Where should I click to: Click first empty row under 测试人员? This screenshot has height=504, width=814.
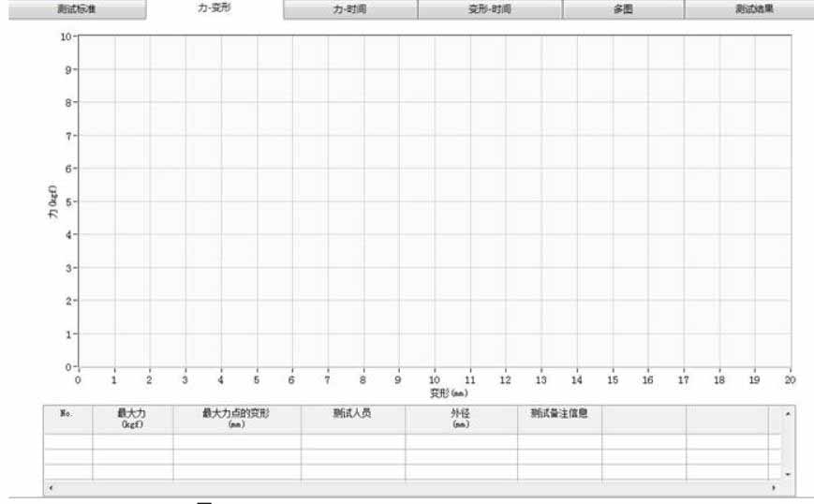coord(352,441)
